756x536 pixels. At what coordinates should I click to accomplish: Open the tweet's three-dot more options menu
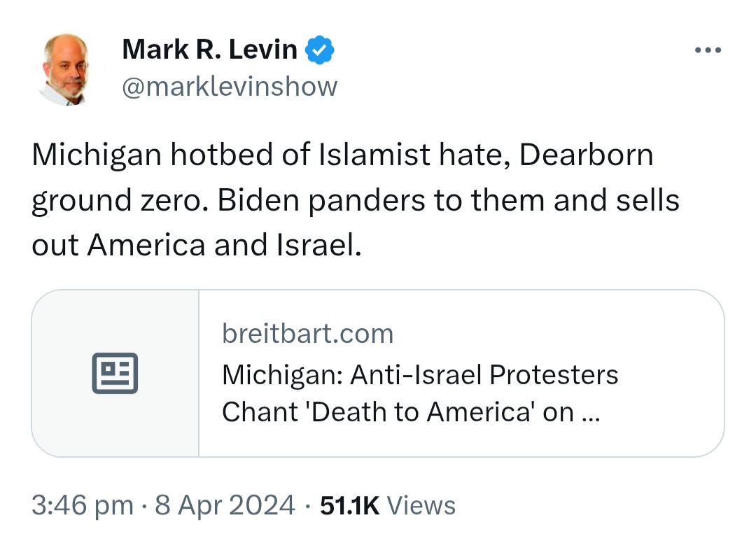tap(708, 50)
